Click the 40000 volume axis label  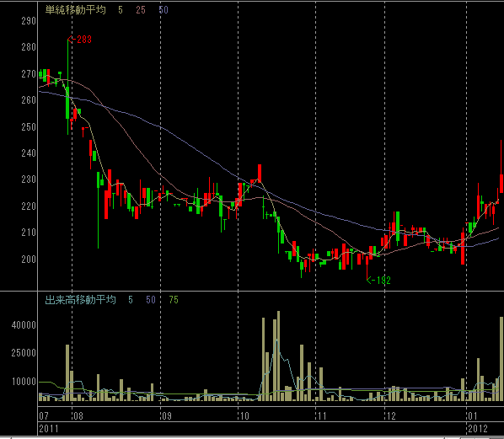click(x=24, y=325)
